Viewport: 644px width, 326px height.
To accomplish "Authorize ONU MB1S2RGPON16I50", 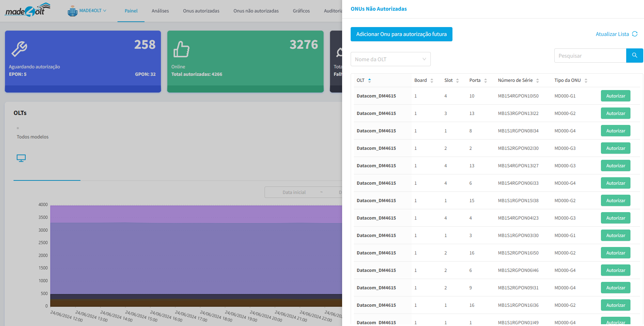I will click(x=616, y=253).
